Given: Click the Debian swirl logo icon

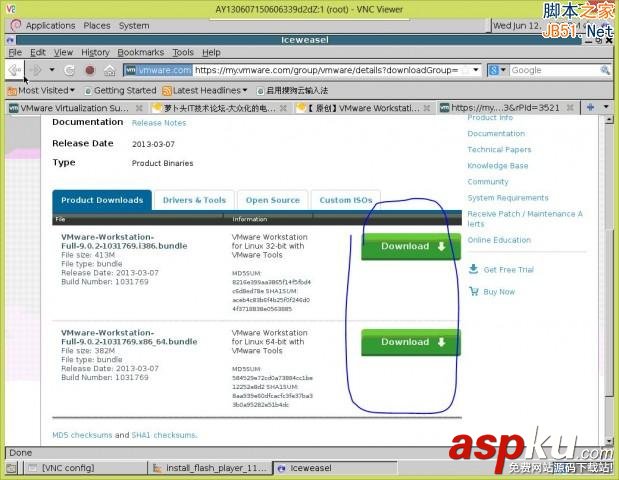Looking at the screenshot, I should [15, 25].
